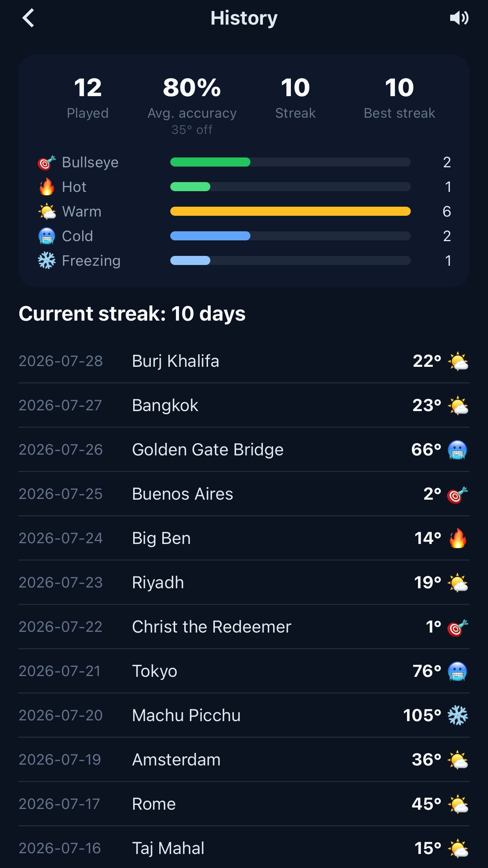
Task: Tap the snowflake icon beside Machu Picchu
Action: click(458, 715)
